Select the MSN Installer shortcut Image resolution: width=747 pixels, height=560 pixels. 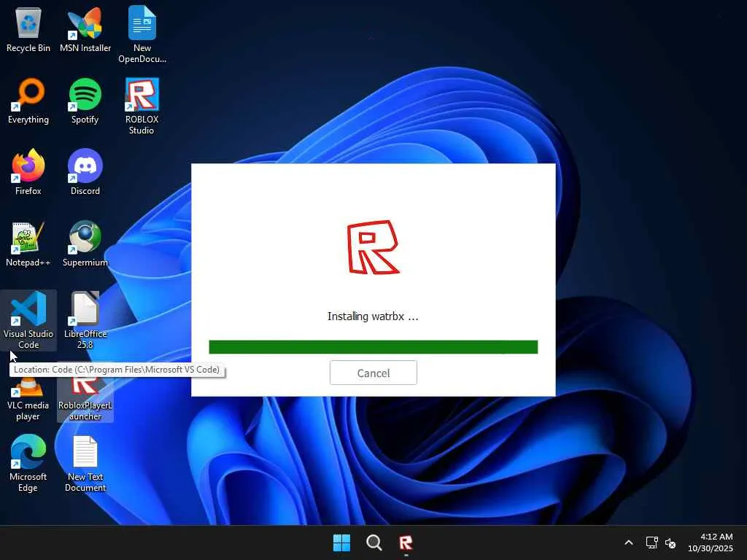tap(85, 29)
